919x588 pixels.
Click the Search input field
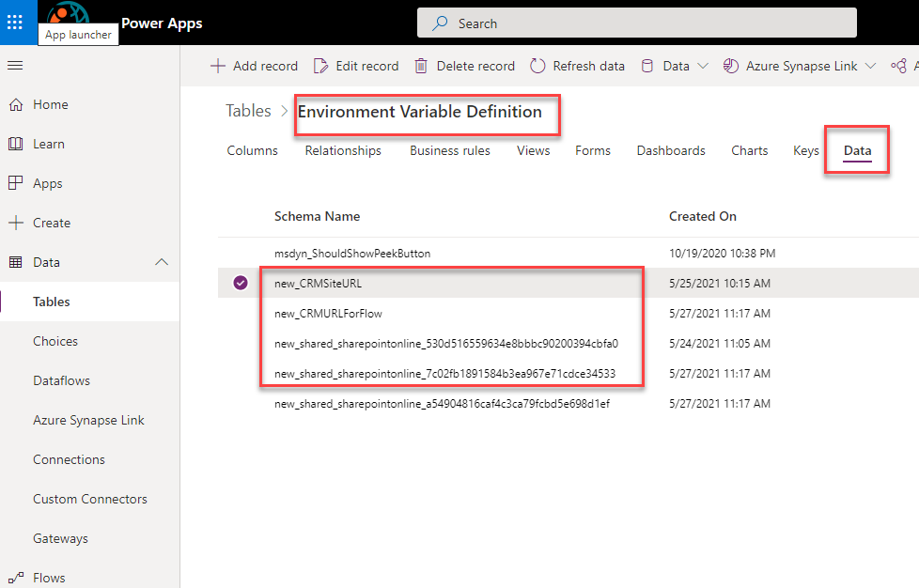coord(637,23)
